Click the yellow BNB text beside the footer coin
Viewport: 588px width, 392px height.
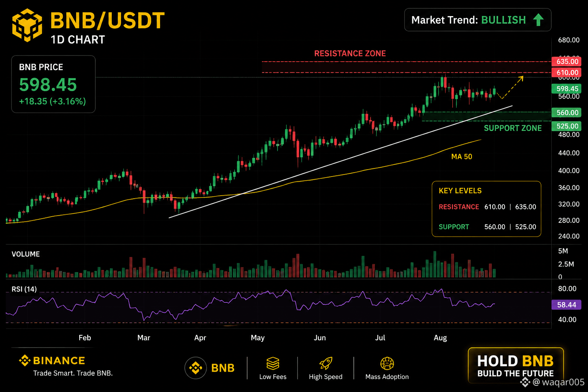pos(223,368)
